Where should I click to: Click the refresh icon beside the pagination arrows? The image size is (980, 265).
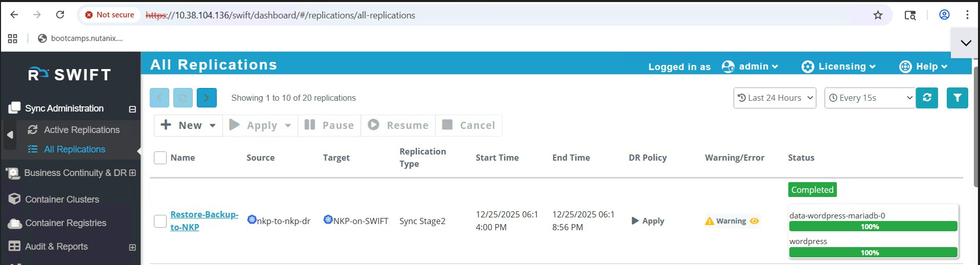click(x=183, y=98)
